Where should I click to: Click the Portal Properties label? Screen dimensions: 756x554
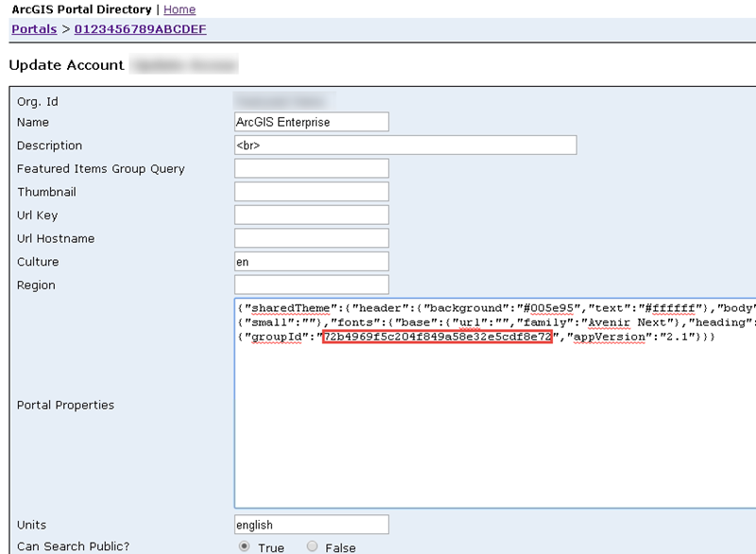pos(65,405)
